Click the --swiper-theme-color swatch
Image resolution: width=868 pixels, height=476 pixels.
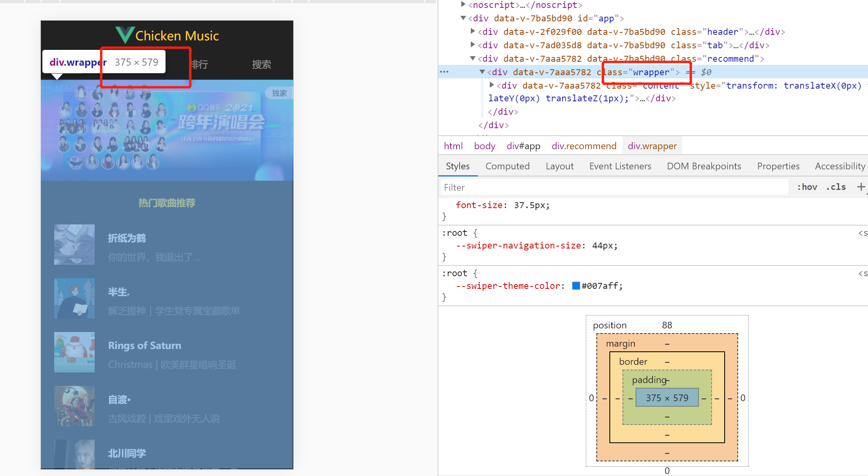[x=575, y=286]
